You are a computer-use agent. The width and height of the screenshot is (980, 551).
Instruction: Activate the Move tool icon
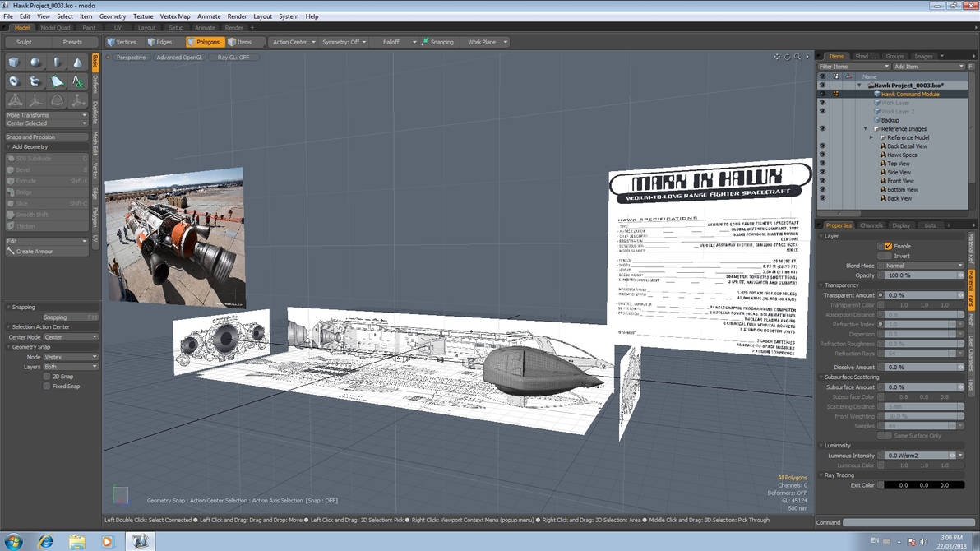tap(35, 100)
